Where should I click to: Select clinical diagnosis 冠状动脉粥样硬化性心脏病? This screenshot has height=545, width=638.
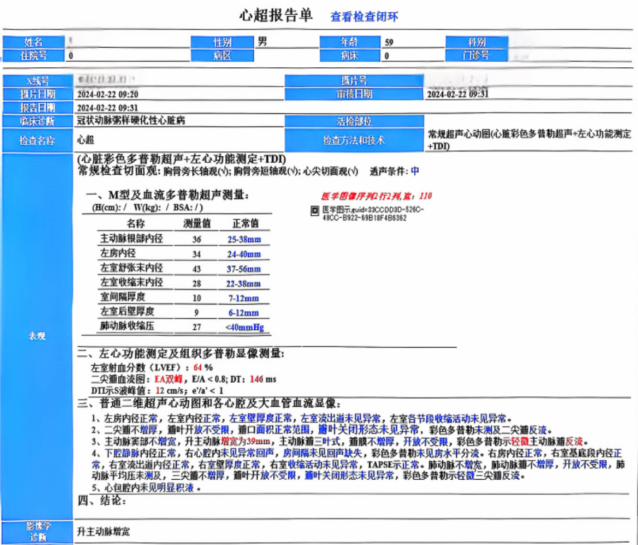point(131,120)
